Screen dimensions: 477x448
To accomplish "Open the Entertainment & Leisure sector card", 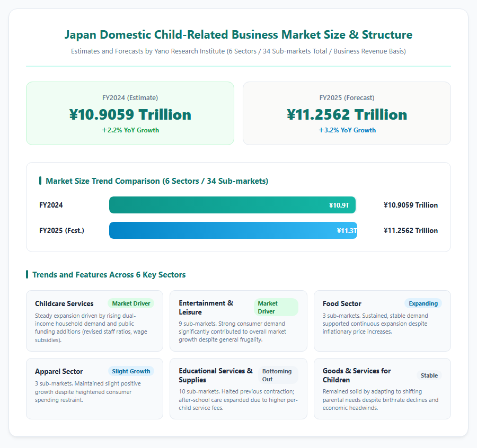I will point(238,321).
